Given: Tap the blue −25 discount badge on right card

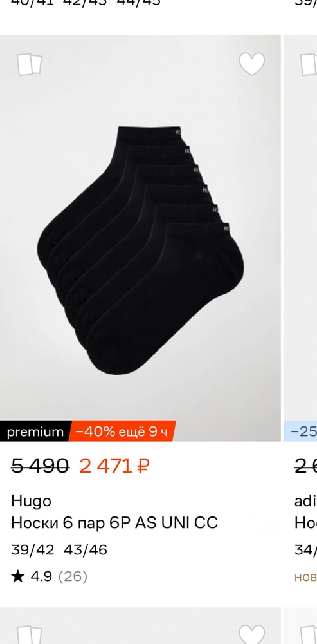Looking at the screenshot, I should click(300, 431).
